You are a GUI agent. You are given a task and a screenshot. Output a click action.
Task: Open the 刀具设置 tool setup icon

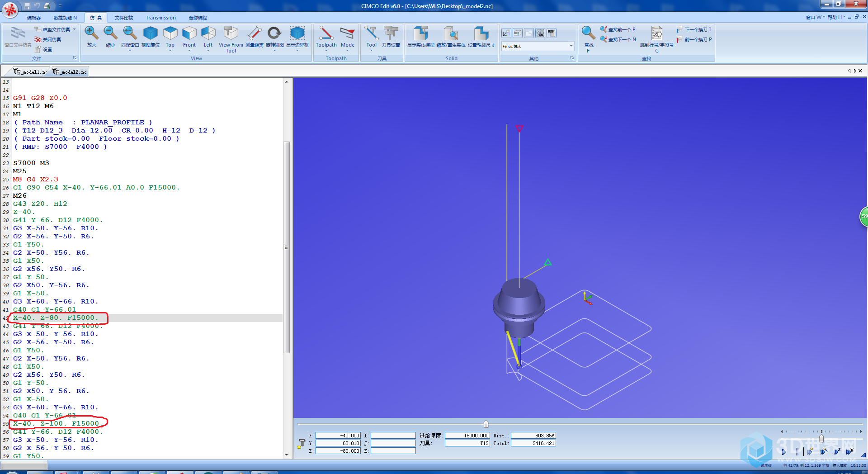tap(391, 33)
